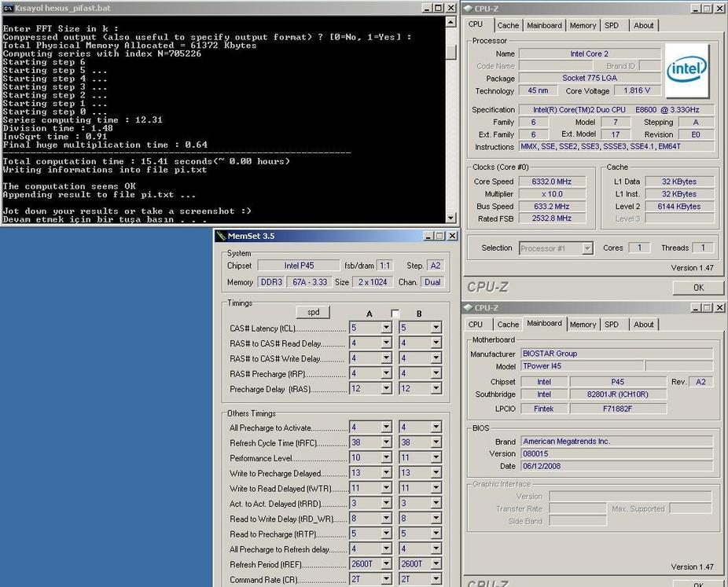Open CAS# Latency channel A dropdown
Image resolution: width=728 pixels, height=587 pixels.
coord(386,328)
